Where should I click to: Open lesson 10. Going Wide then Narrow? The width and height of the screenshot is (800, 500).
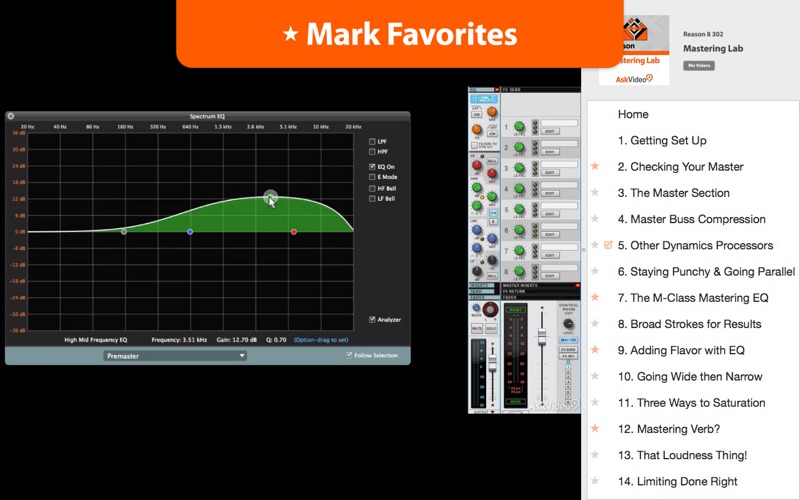pyautogui.click(x=690, y=377)
